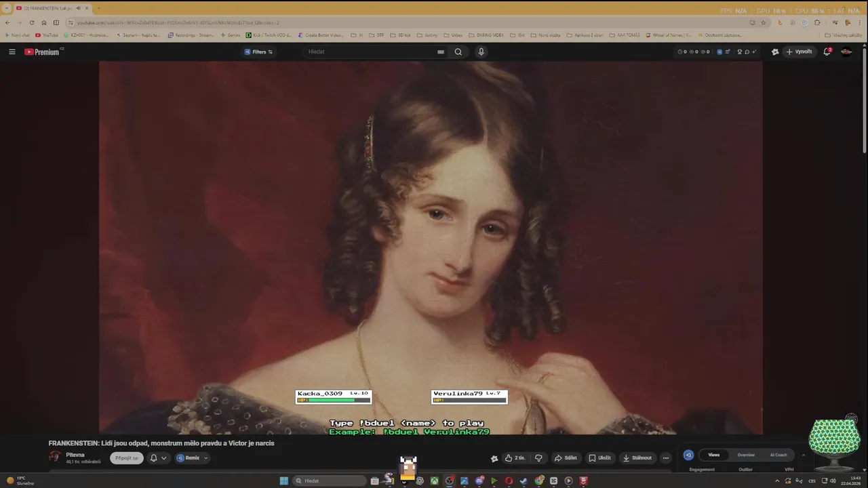Open the Windows Start button
Viewport: 868px width, 488px height.
(284, 481)
